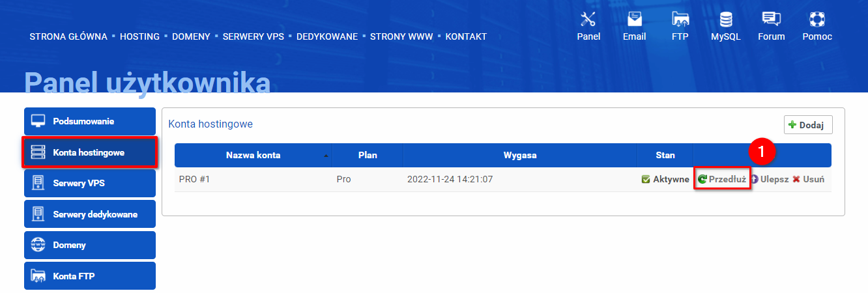The height and width of the screenshot is (293, 868).
Task: Click the globe icon beside Domeny
Action: coord(38,245)
